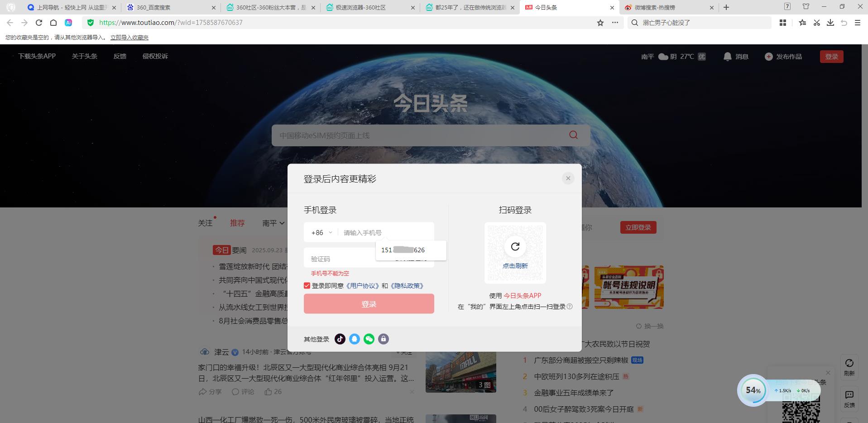
Task: Open browser downloads via download icon
Action: click(x=830, y=23)
